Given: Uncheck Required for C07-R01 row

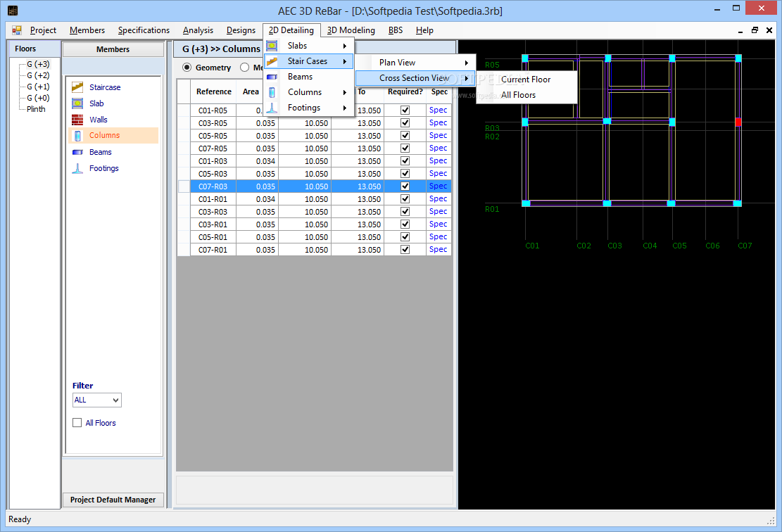Looking at the screenshot, I should (x=405, y=249).
